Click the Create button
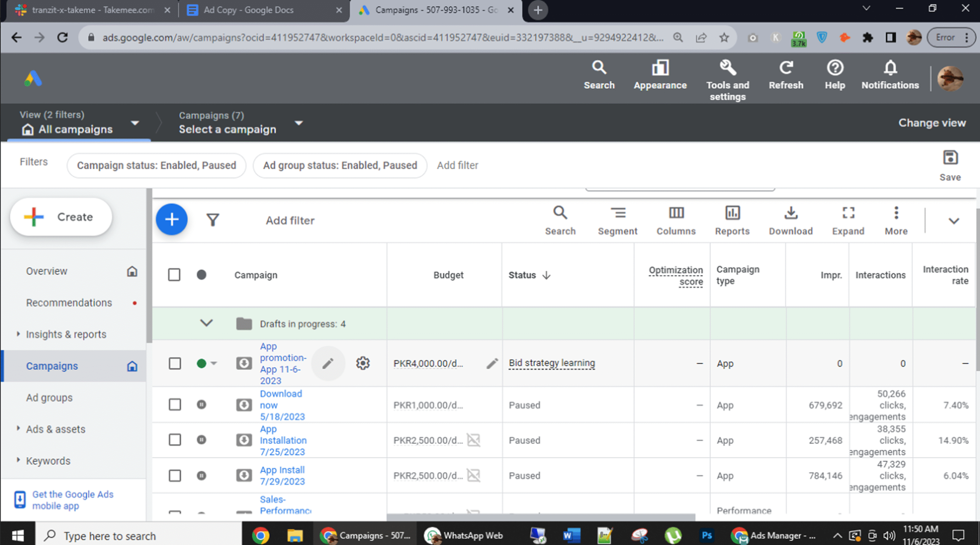This screenshot has height=545, width=980. tap(61, 217)
